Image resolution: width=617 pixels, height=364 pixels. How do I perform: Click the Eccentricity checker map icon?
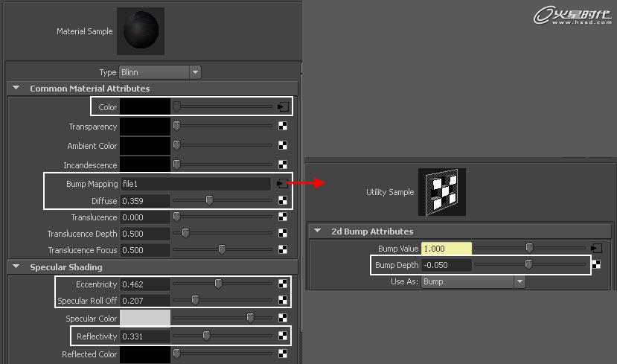coord(283,284)
